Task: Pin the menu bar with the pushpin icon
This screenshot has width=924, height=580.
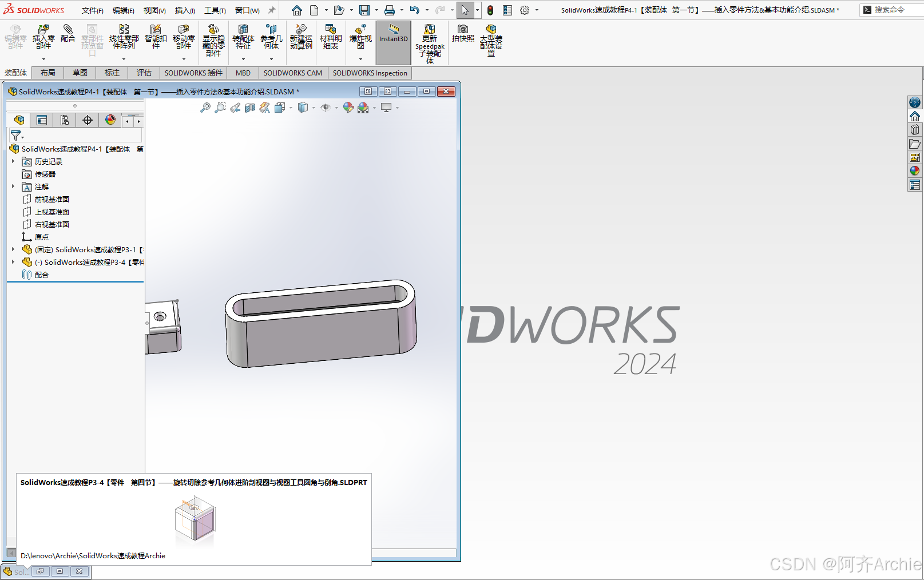Action: 272,10
